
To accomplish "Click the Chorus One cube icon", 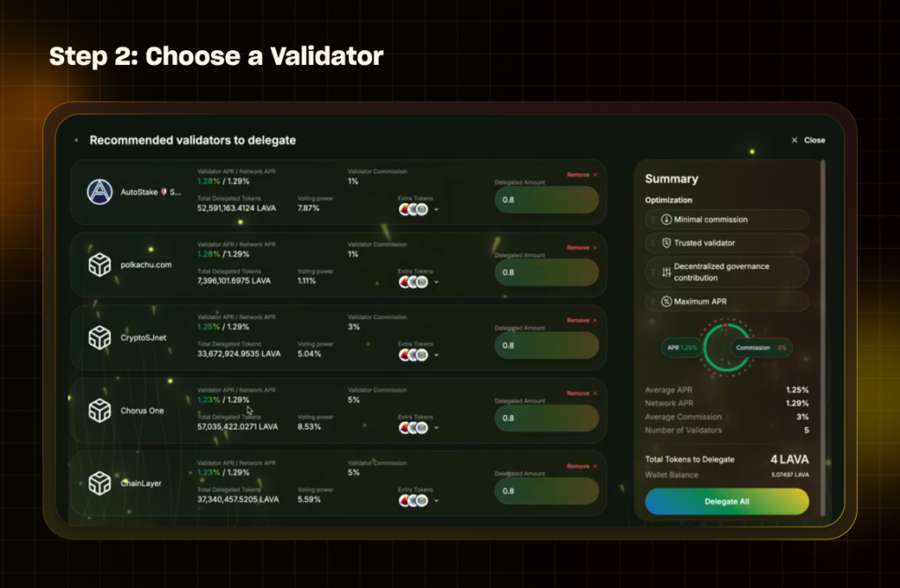I will tap(99, 410).
